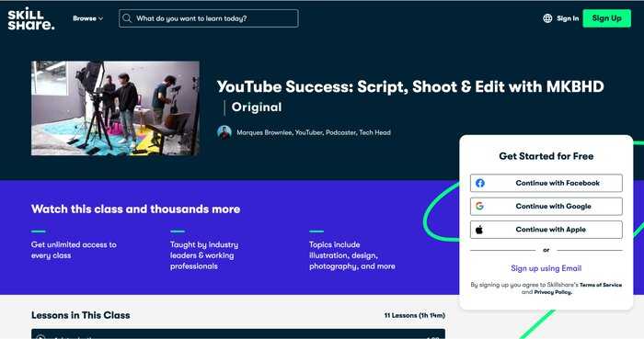Click the Google logo icon
The height and width of the screenshot is (339, 644).
479,206
